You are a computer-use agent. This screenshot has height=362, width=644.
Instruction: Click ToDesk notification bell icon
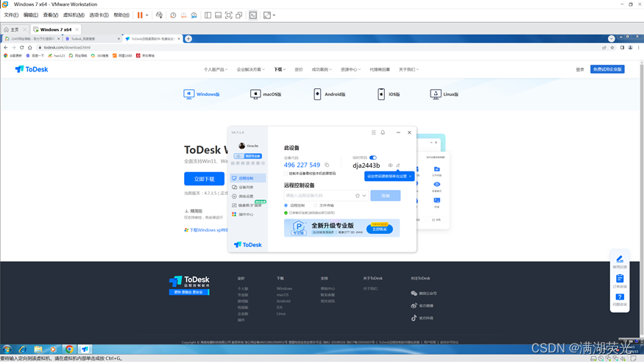(383, 132)
